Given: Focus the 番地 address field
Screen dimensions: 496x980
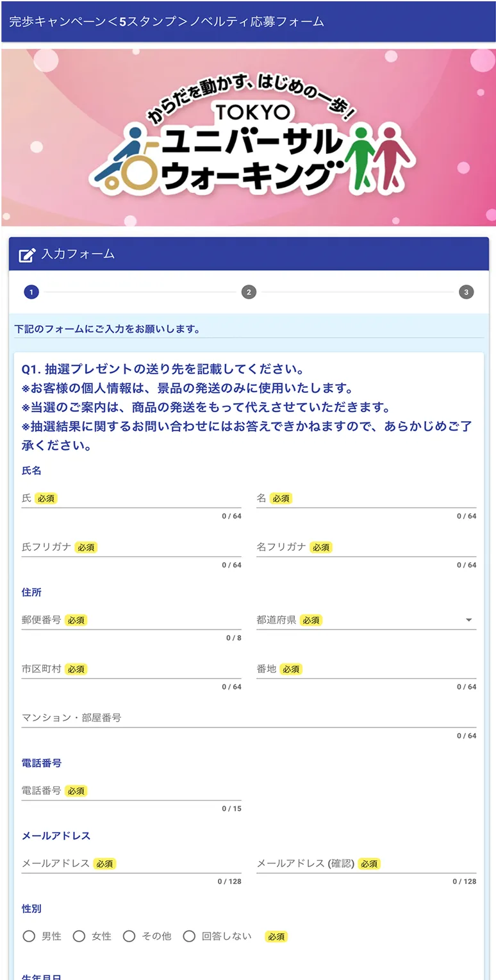Looking at the screenshot, I should (x=366, y=669).
